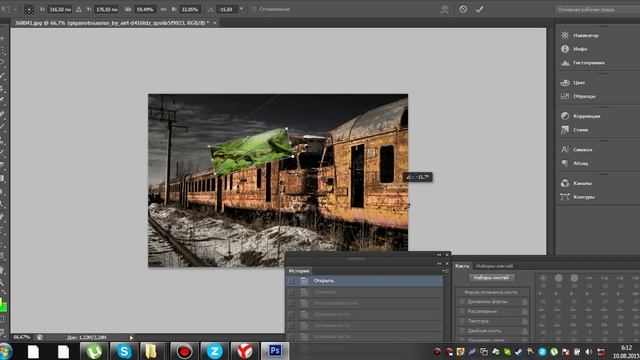Viewport: 640px width, 360px height.
Task: Select the 368041.jpg document tab
Action: pos(112,23)
